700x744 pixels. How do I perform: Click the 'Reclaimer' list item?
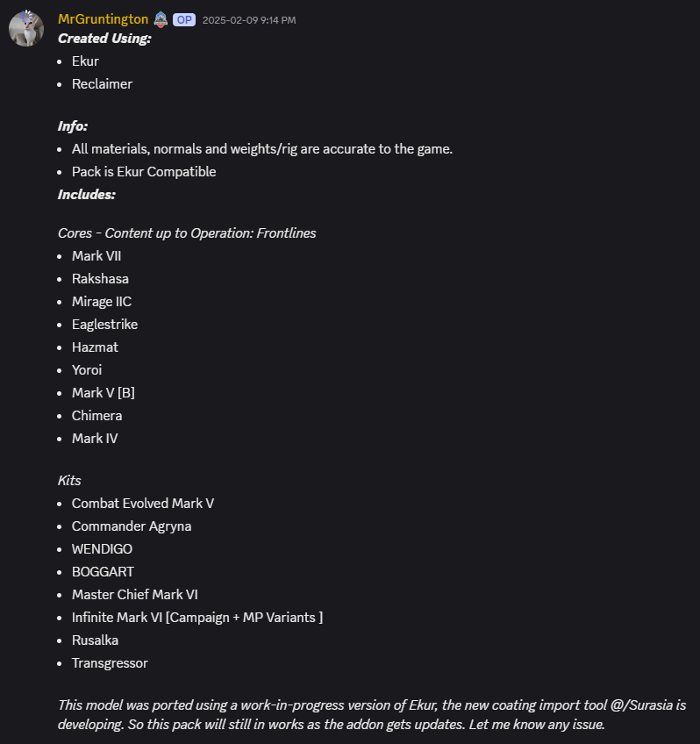pos(102,84)
